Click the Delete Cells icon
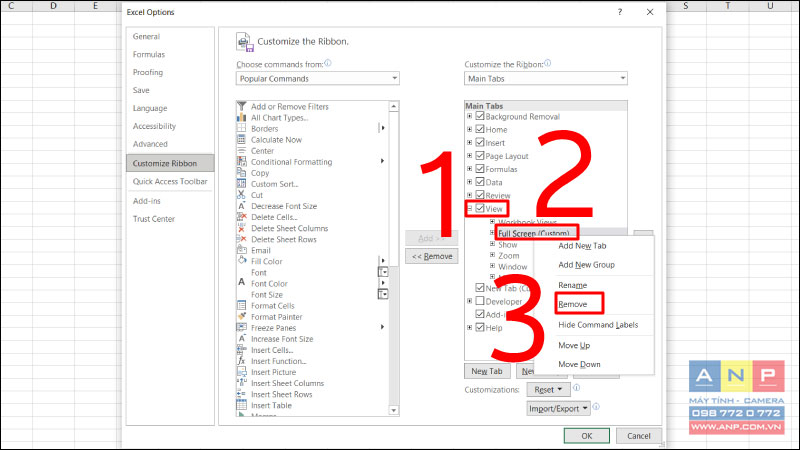Screen dimensions: 800x450 coord(242,217)
